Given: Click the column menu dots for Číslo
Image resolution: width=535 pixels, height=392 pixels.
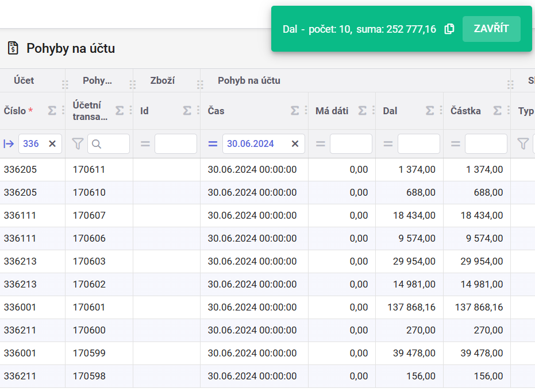Looking at the screenshot, I should point(63,110).
